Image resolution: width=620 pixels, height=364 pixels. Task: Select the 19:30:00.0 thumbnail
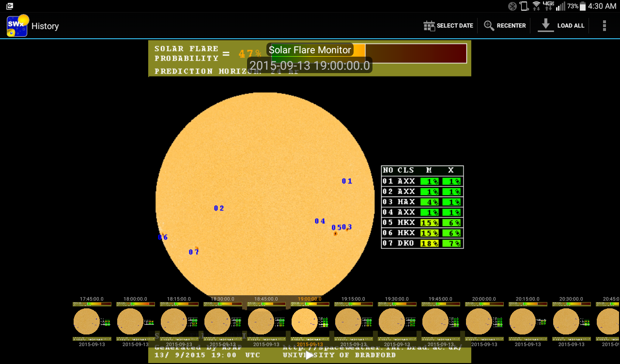[x=397, y=321]
